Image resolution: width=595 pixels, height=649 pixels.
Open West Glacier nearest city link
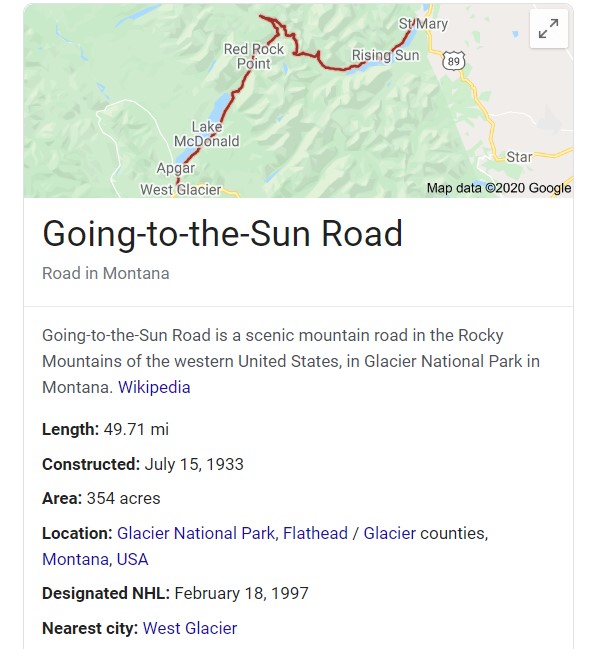190,628
